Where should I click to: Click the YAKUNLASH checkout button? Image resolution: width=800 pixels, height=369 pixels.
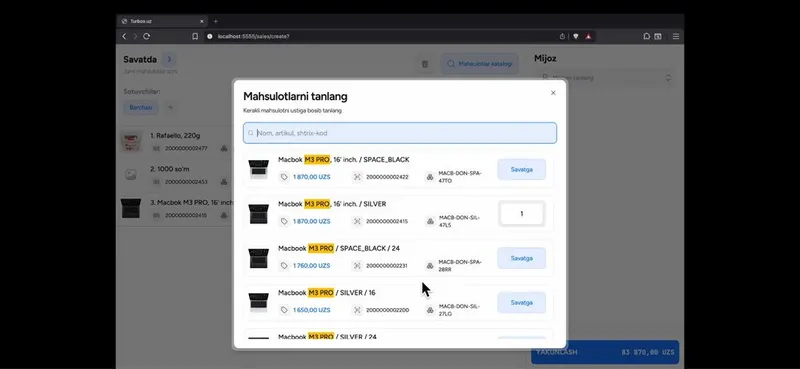point(605,352)
